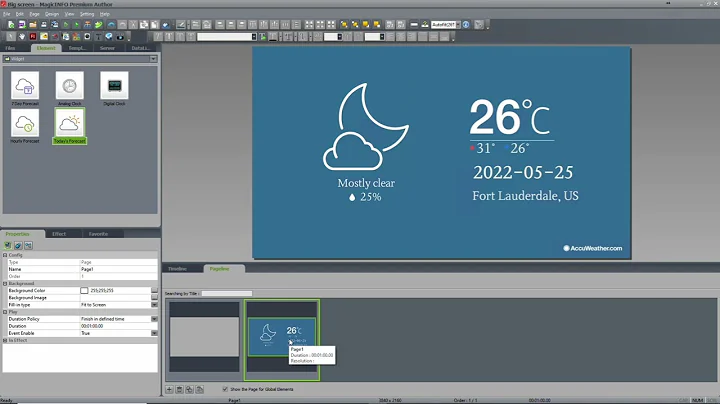The image size is (720, 404).
Task: Open the Event Enable dropdown
Action: point(154,333)
